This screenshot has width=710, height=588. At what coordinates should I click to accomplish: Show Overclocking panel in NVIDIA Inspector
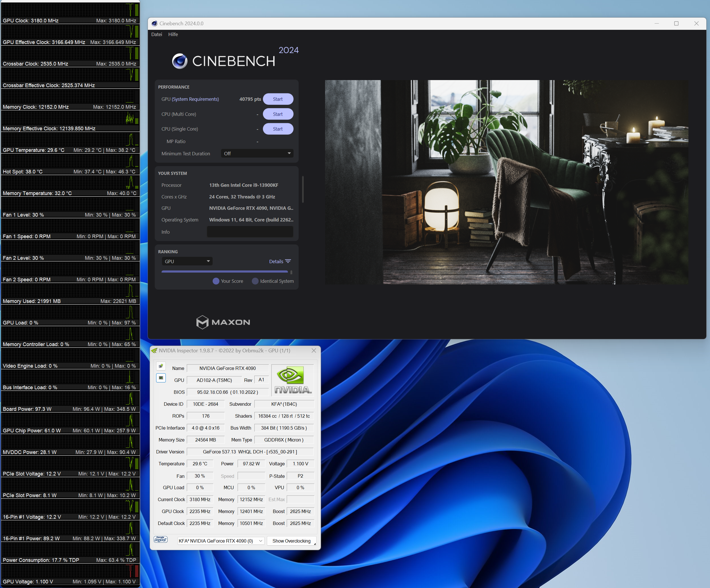tap(292, 541)
